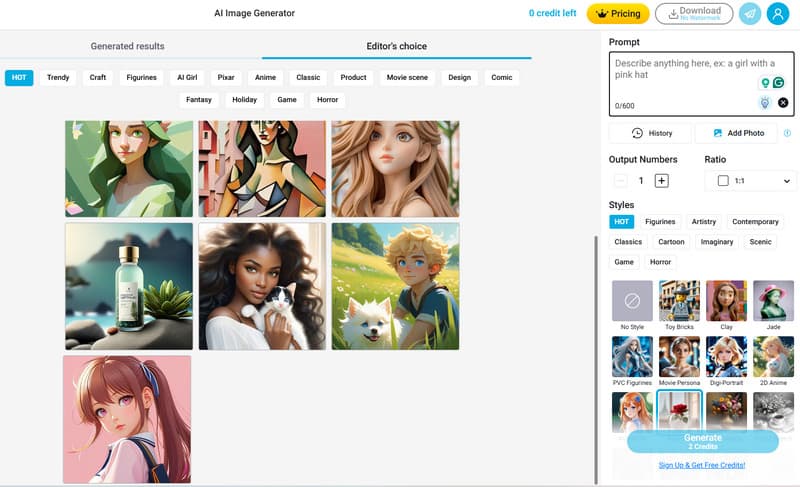The width and height of the screenshot is (800, 487).
Task: Click the lightbulb prompt idea icon
Action: [765, 103]
